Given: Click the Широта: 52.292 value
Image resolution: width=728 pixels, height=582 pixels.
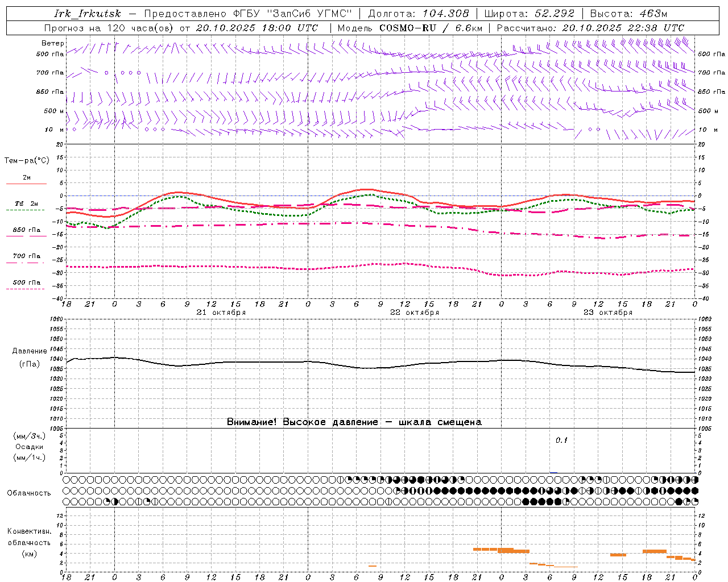Looking at the screenshot, I should (530, 14).
